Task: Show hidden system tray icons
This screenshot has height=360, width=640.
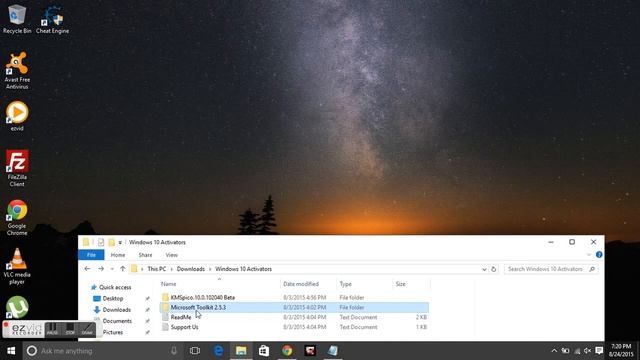Action: [x=554, y=351]
